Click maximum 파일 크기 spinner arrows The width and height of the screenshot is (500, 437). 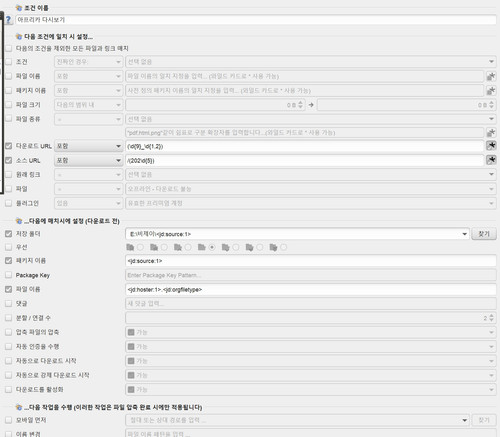(491, 105)
